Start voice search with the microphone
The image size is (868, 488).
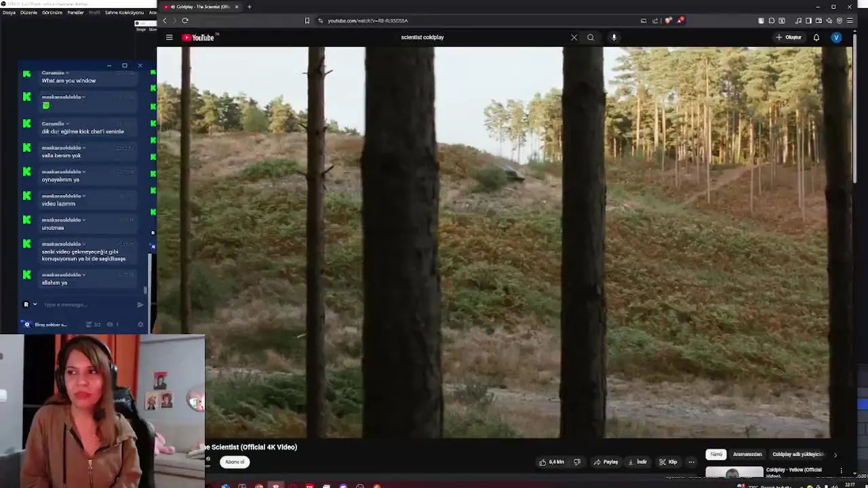pyautogui.click(x=614, y=37)
